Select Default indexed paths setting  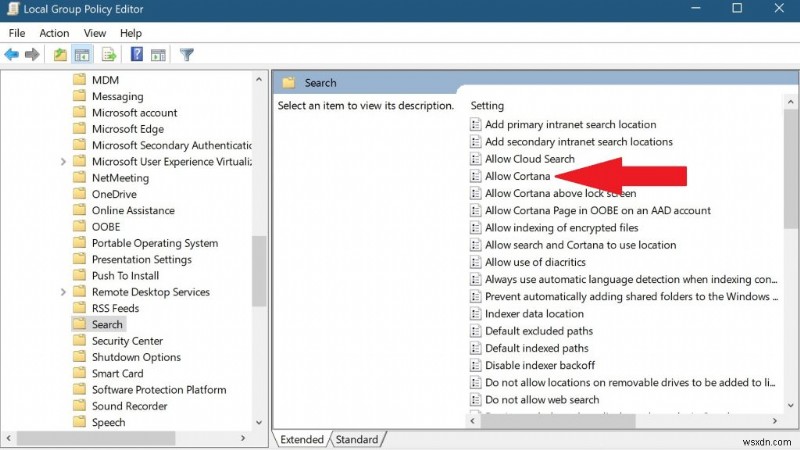pyautogui.click(x=537, y=348)
